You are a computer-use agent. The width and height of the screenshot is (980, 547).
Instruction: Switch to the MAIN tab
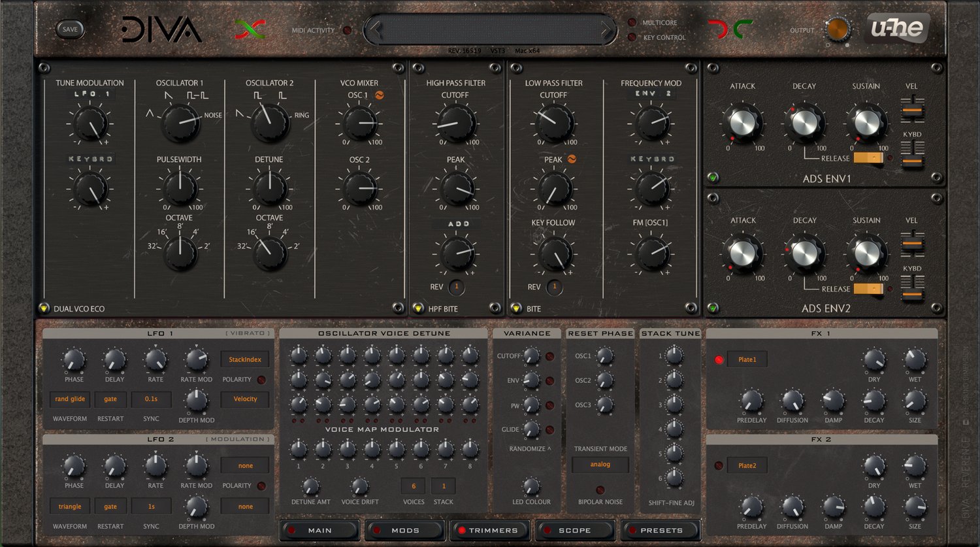(319, 530)
